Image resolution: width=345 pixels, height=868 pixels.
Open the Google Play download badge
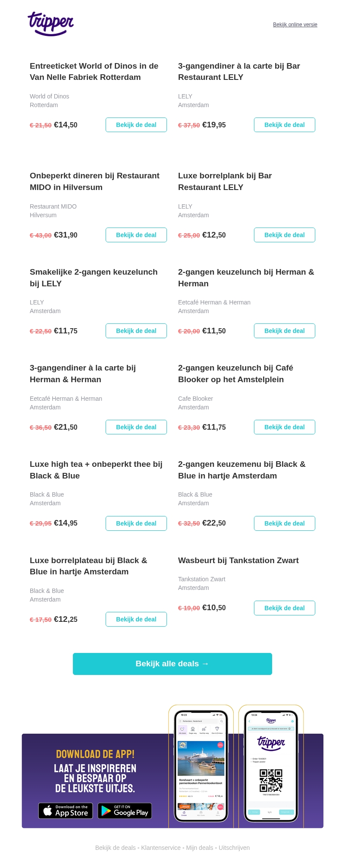point(125,811)
